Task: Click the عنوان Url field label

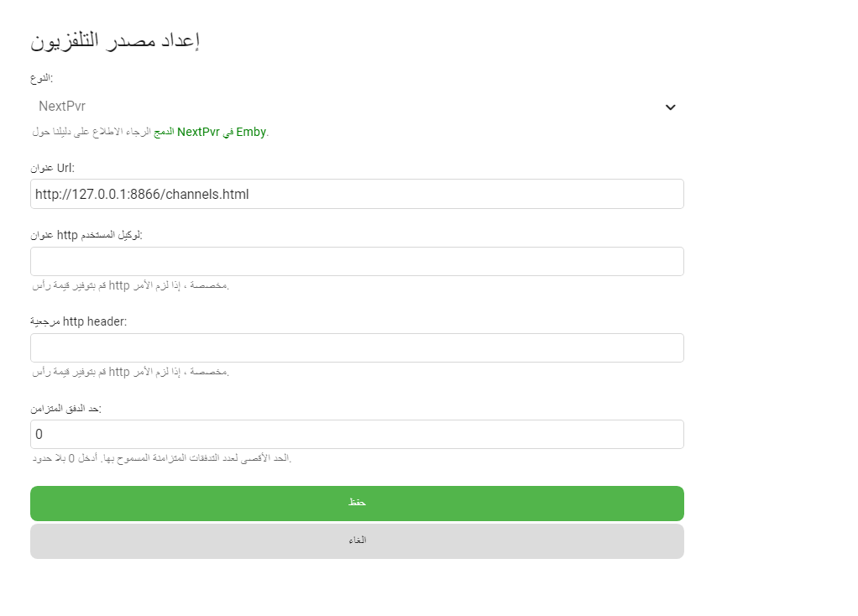Action: (53, 168)
